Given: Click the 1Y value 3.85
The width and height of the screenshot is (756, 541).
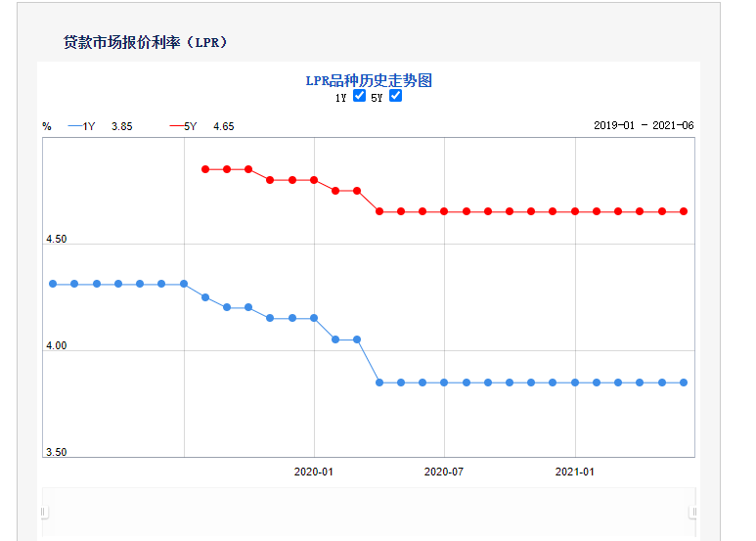Looking at the screenshot, I should tap(122, 126).
